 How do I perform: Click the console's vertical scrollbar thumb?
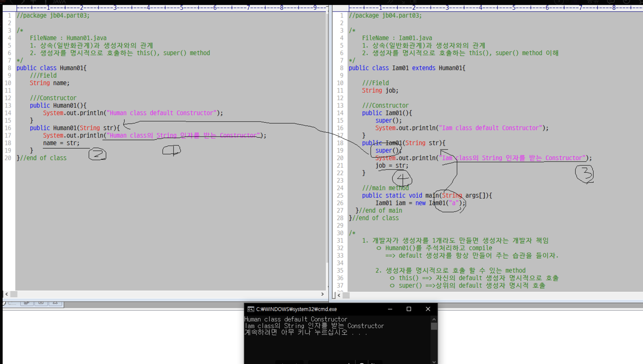(434, 326)
